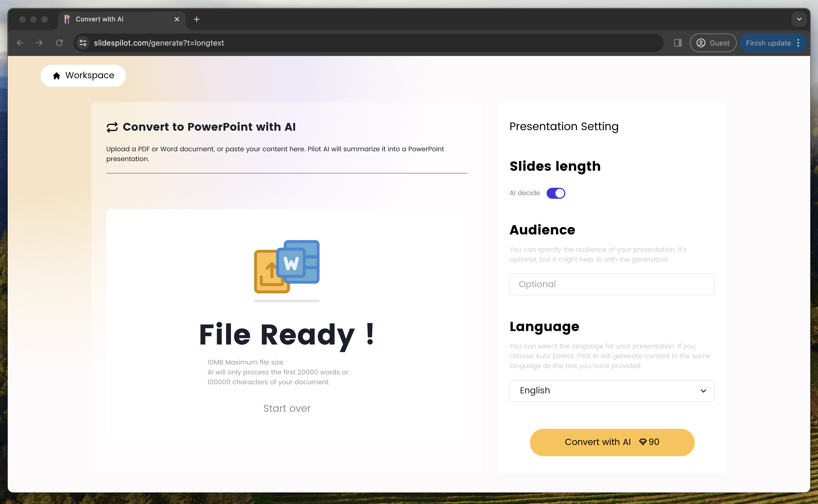818x504 pixels.
Task: Close the Convert with AI tab
Action: (177, 19)
